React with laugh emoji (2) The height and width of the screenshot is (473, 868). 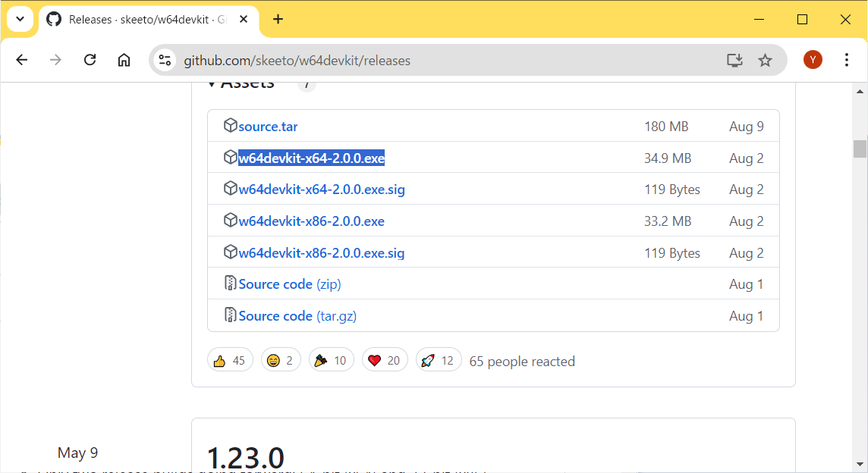281,360
